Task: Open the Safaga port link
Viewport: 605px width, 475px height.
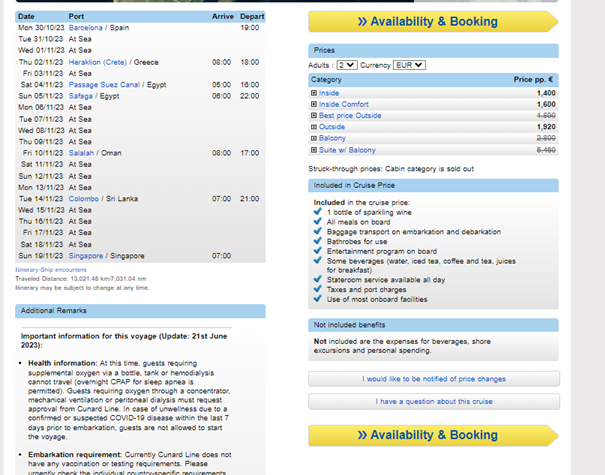Action: point(81,96)
